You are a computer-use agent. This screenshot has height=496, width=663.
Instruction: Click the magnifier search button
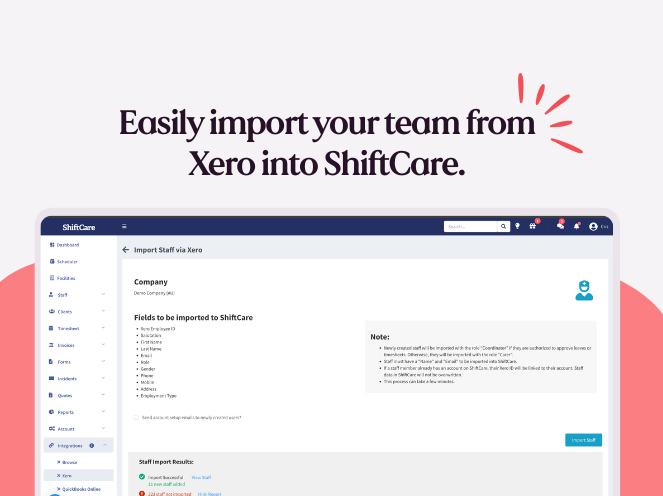503,226
